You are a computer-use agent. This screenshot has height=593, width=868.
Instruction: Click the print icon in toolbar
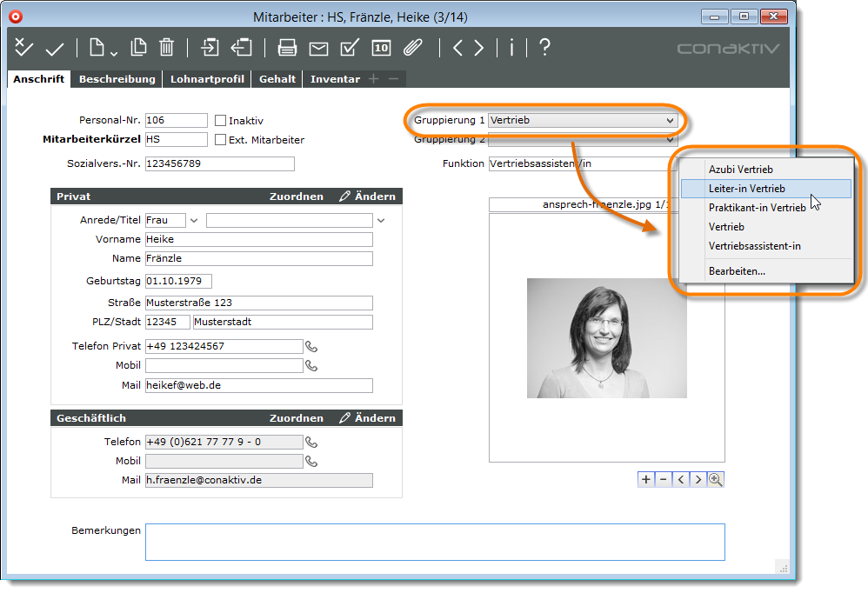288,49
